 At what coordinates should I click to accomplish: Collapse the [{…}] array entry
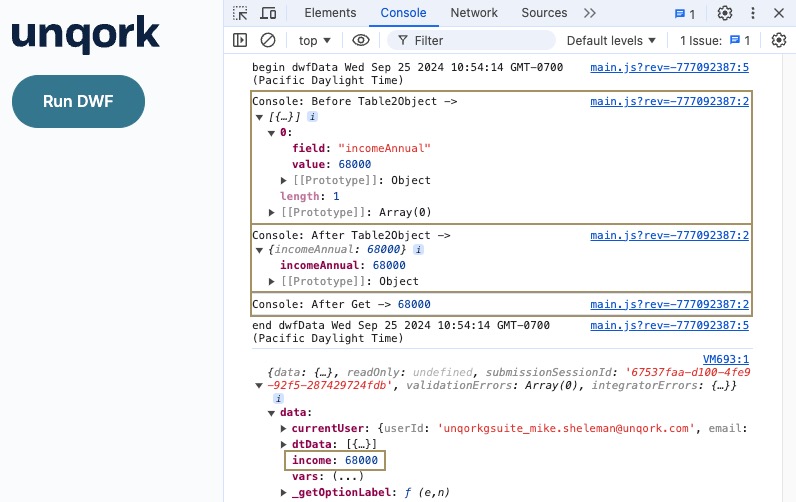click(259, 117)
